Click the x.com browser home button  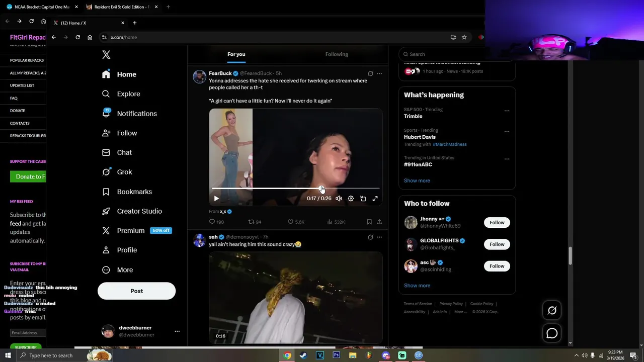pos(90,37)
